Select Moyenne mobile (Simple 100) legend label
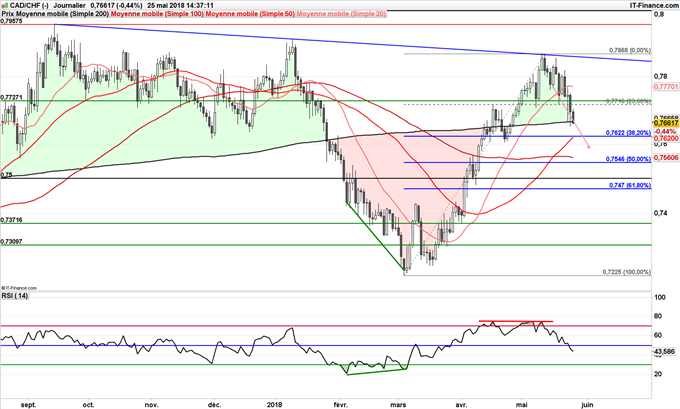680x409 pixels. (157, 14)
